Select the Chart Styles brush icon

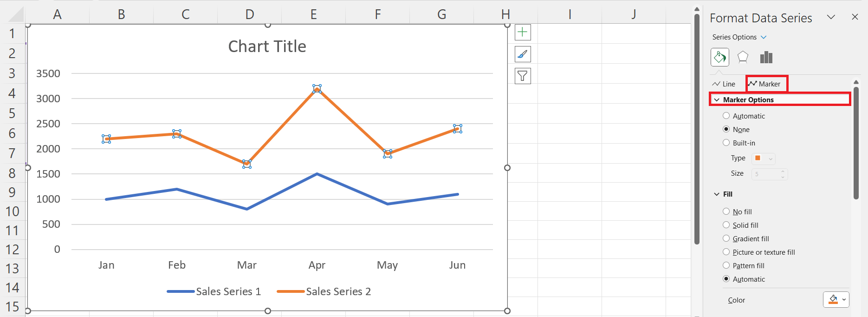click(x=523, y=54)
